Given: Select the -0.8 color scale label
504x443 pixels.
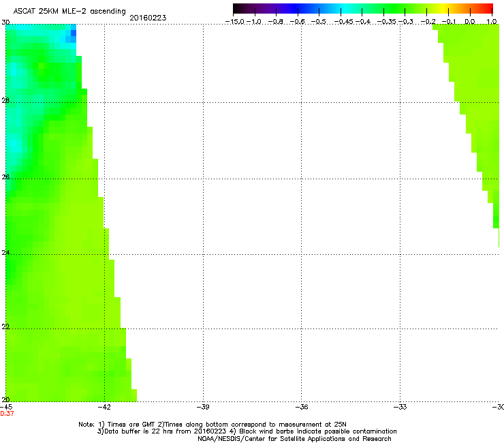Looking at the screenshot, I should [275, 22].
